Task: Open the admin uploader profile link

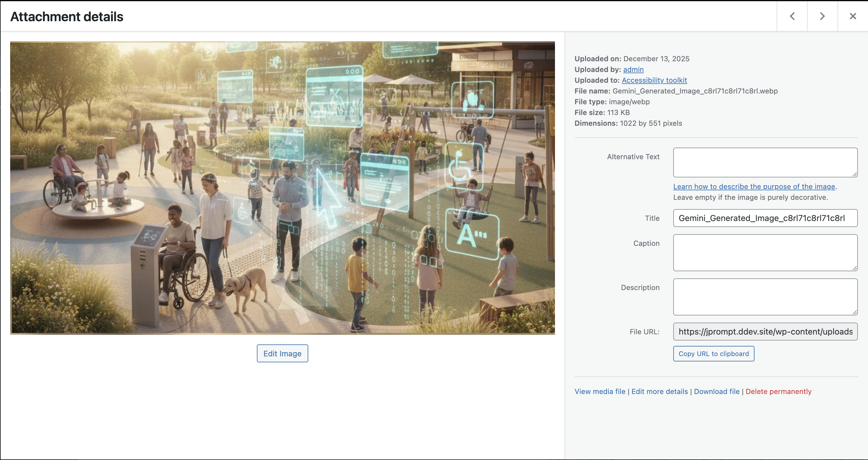Action: click(x=633, y=69)
